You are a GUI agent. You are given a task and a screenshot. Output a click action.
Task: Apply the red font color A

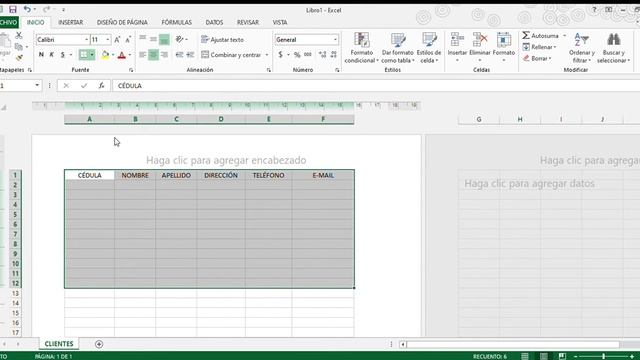tap(122, 55)
